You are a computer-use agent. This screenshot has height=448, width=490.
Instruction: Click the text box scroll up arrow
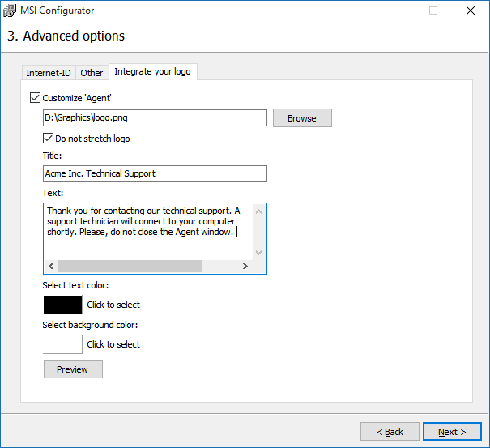pyautogui.click(x=259, y=211)
